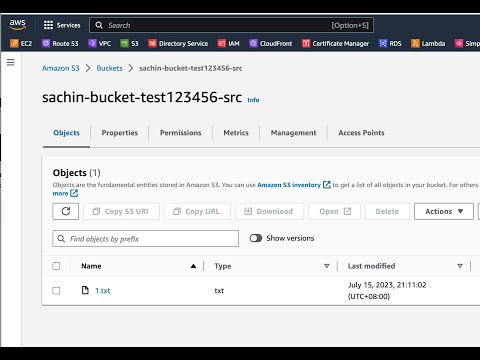Open the VPC shortcut
480x360 pixels.
(99, 43)
